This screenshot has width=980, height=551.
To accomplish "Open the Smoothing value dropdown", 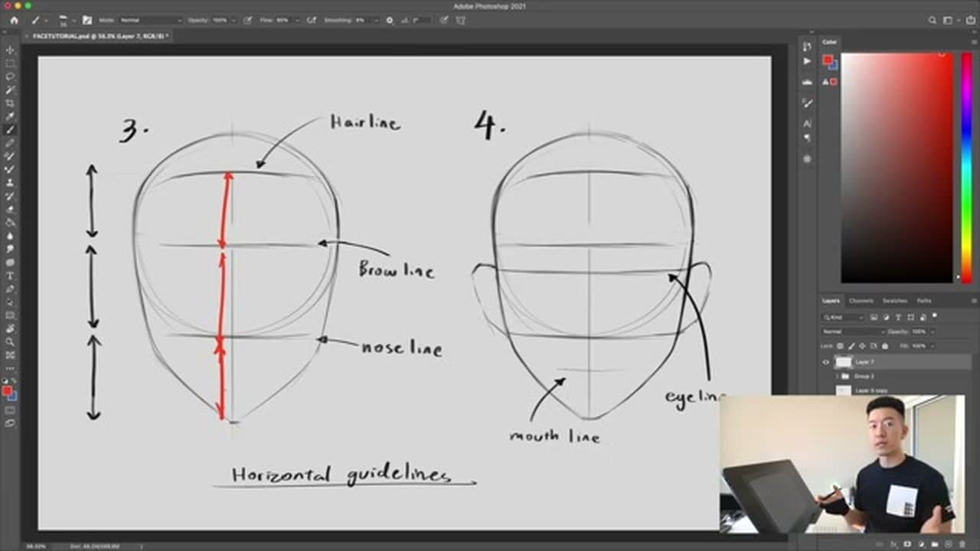I will click(x=377, y=19).
